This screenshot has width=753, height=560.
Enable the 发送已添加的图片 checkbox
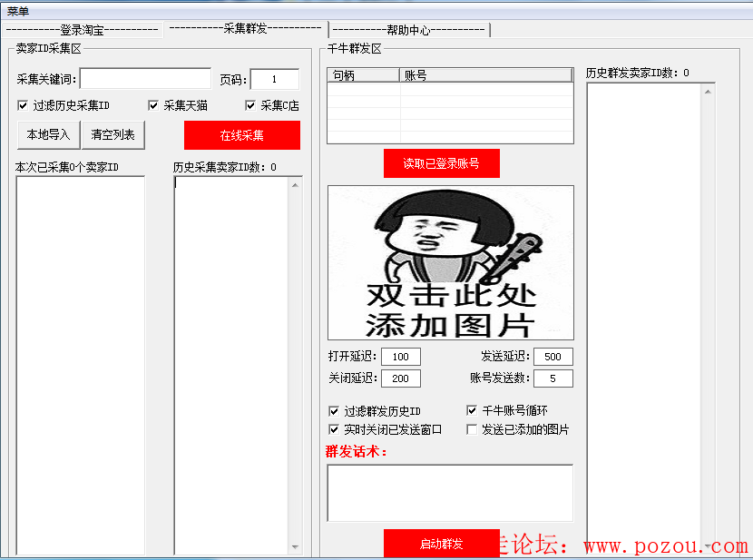click(472, 429)
